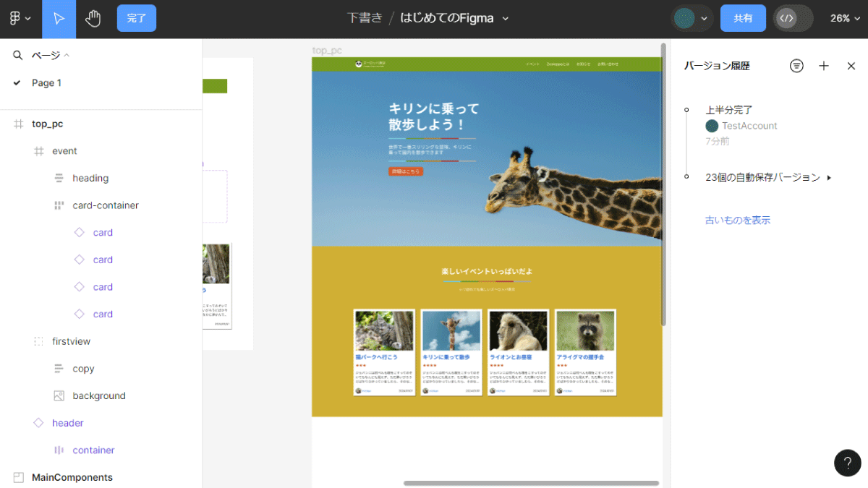Viewport: 868px width, 488px height.
Task: Click the text icon beside copy
Action: [x=59, y=369]
